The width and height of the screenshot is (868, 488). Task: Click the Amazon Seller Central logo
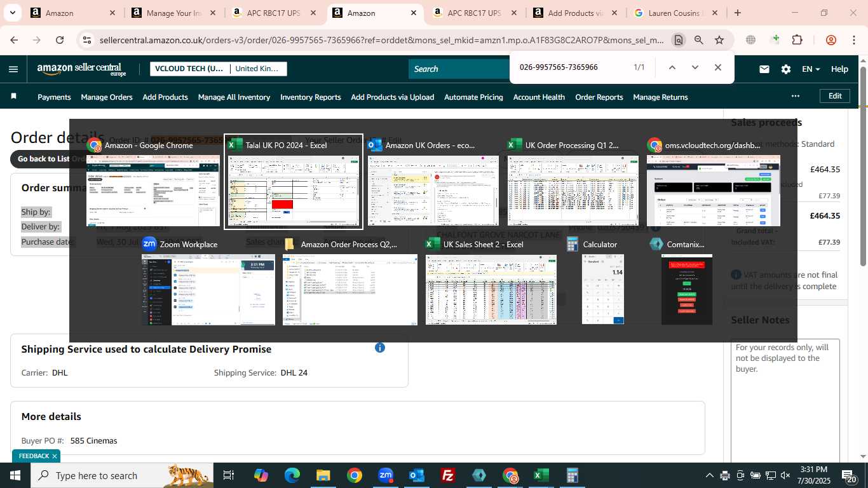(x=81, y=69)
